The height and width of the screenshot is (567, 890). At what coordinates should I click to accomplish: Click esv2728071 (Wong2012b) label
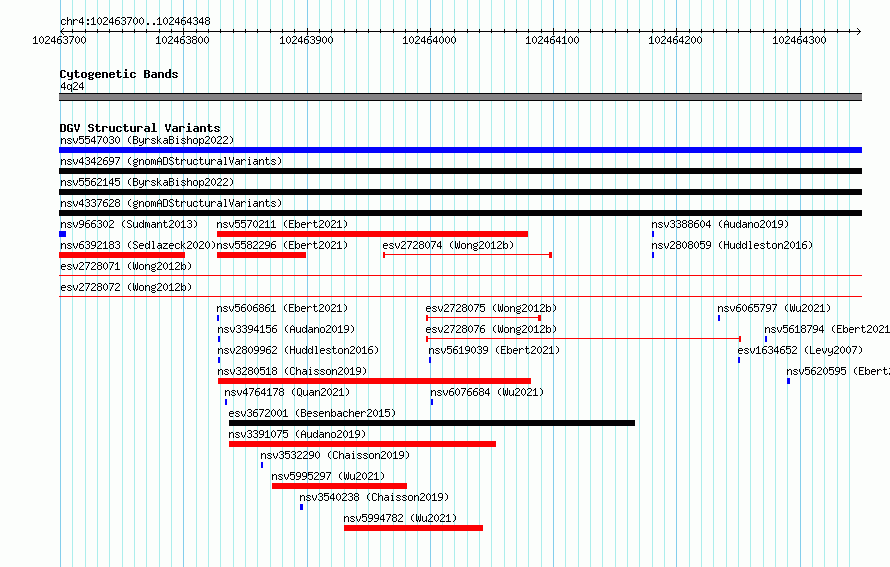(x=126, y=266)
